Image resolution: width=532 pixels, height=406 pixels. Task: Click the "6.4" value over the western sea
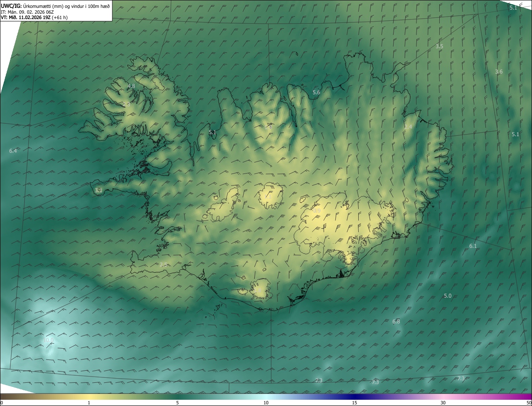pyautogui.click(x=13, y=151)
